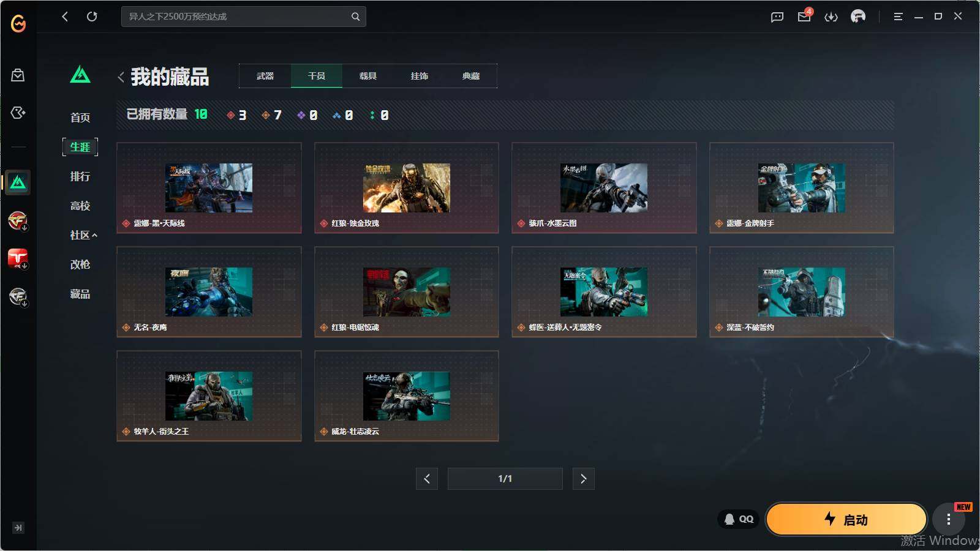Click the orange 启动 launch button
Image resolution: width=980 pixels, height=551 pixels.
coord(846,520)
